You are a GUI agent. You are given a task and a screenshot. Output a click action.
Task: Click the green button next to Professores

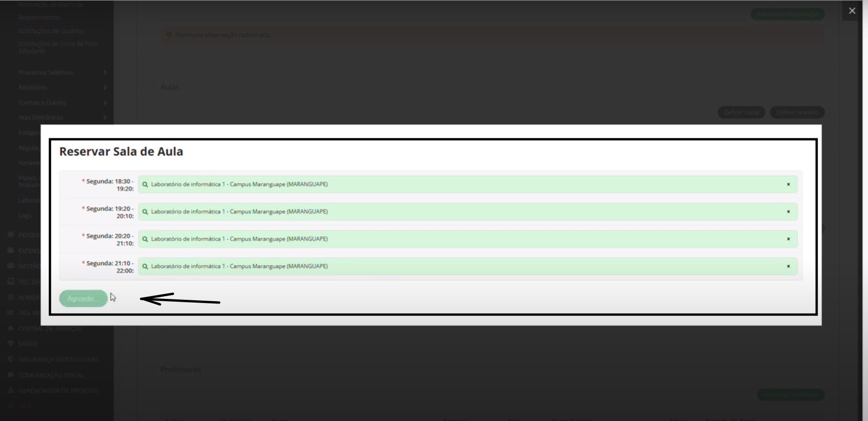coord(791,395)
